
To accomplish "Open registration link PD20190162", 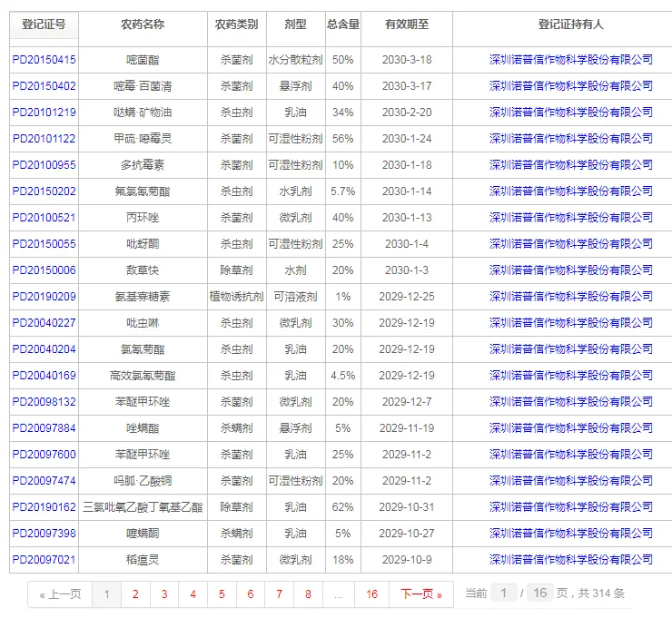I will 44,507.
